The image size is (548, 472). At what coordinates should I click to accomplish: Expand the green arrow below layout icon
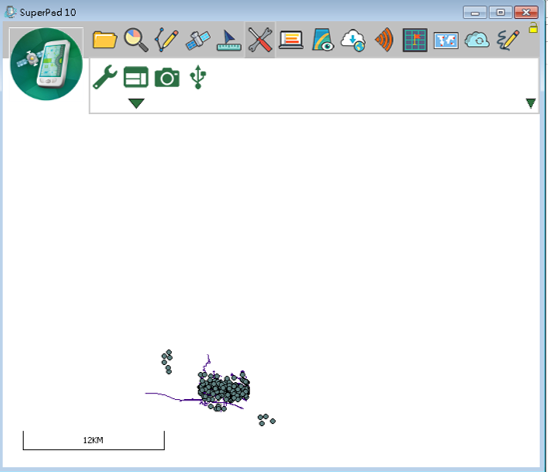[136, 103]
